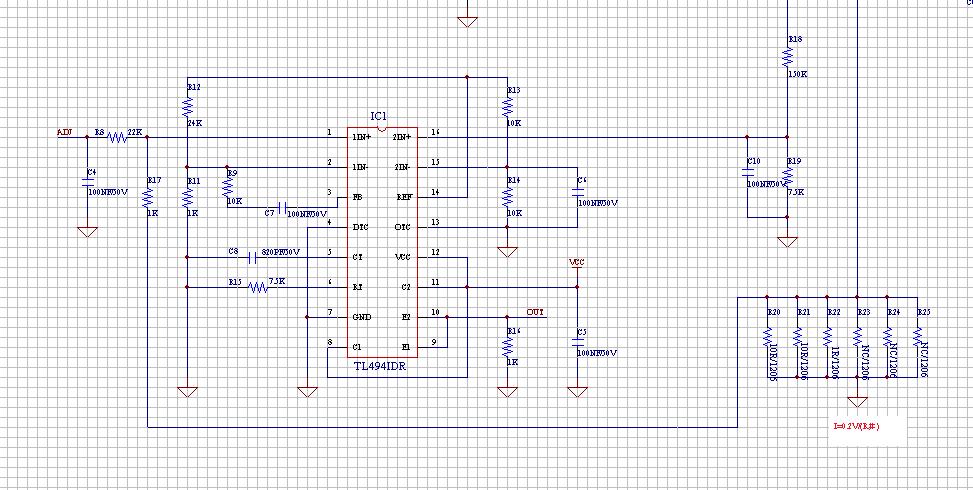Click the RT pin label on IC1

(357, 288)
